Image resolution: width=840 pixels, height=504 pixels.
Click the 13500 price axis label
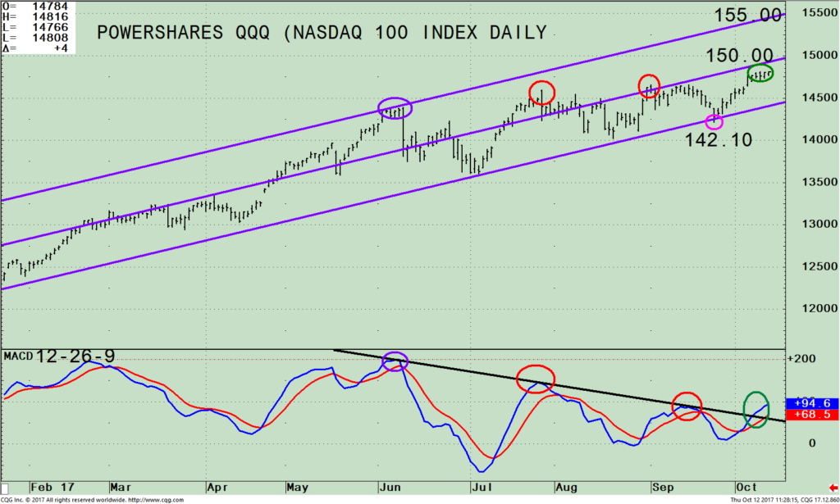pos(819,182)
